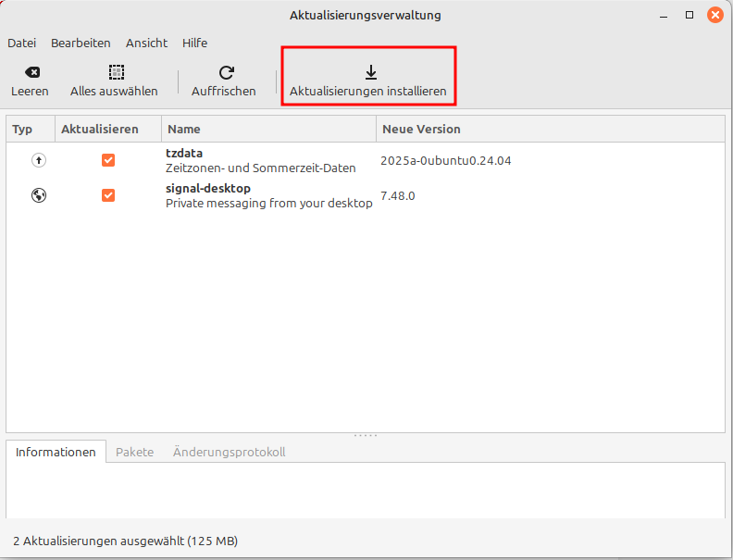
Task: Switch to the Pakete tab
Action: coord(134,452)
